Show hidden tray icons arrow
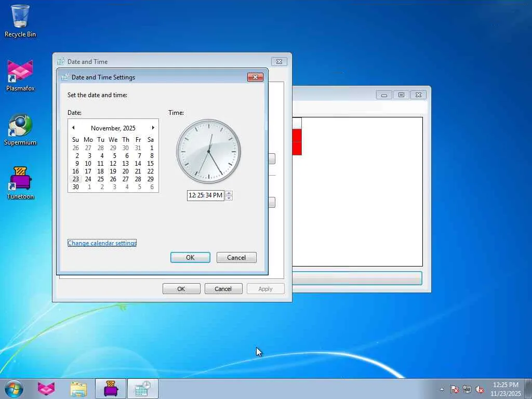This screenshot has height=399, width=532. point(442,389)
